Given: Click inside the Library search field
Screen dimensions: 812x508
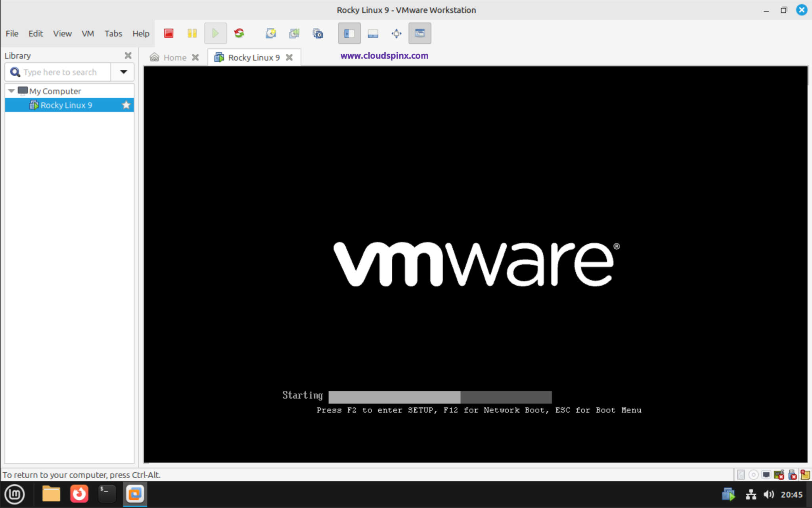Looking at the screenshot, I should pyautogui.click(x=59, y=72).
